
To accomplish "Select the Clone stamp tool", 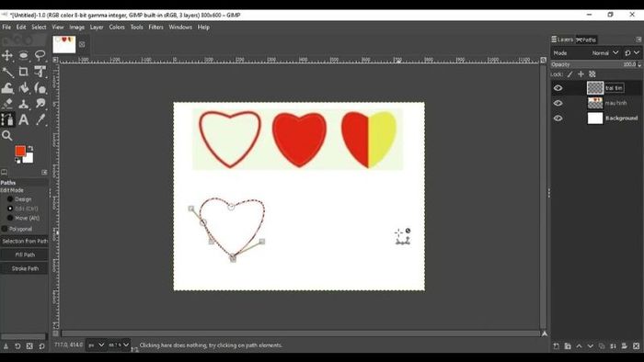I will point(23,104).
